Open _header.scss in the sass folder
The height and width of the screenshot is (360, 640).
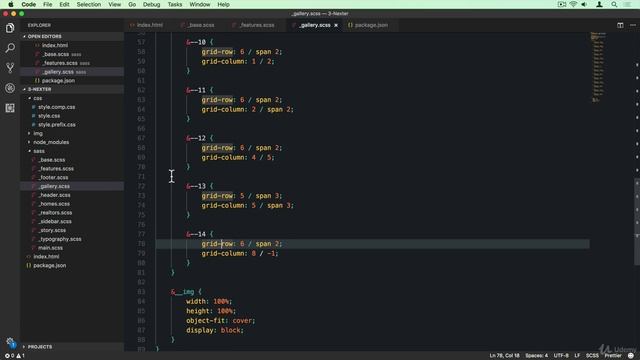coord(54,195)
